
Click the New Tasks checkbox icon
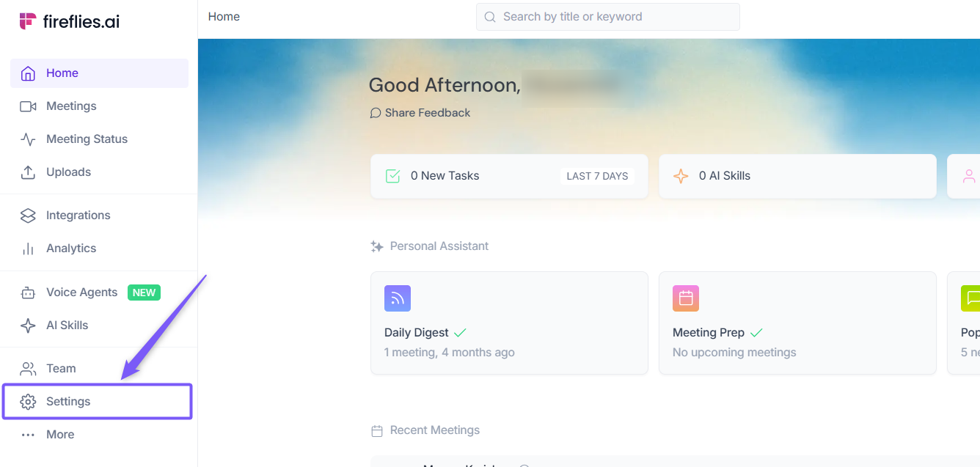click(x=392, y=176)
